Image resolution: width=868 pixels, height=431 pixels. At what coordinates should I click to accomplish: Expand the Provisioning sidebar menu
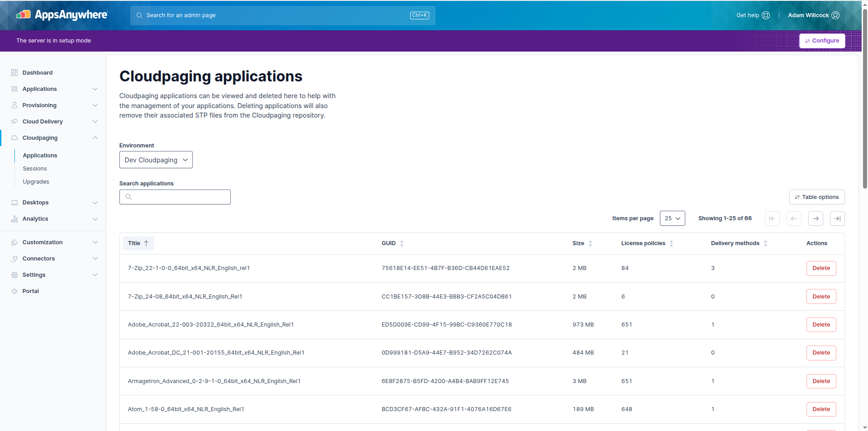point(95,105)
